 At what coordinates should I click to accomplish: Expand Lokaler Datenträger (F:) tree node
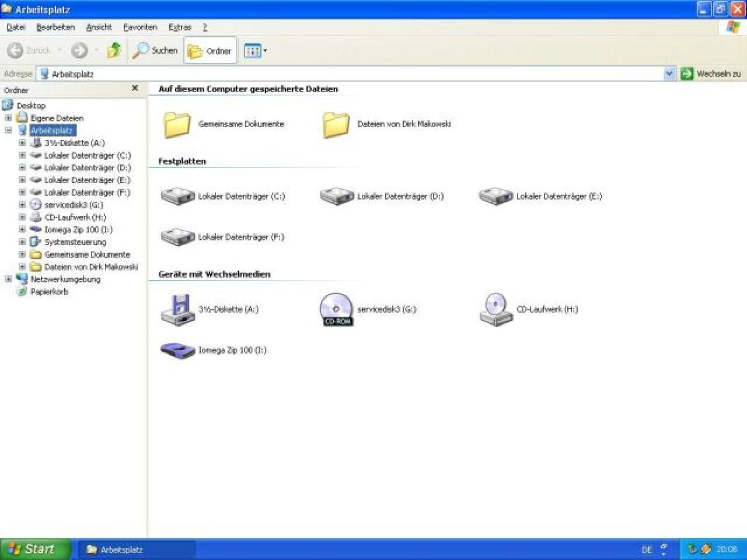point(22,192)
